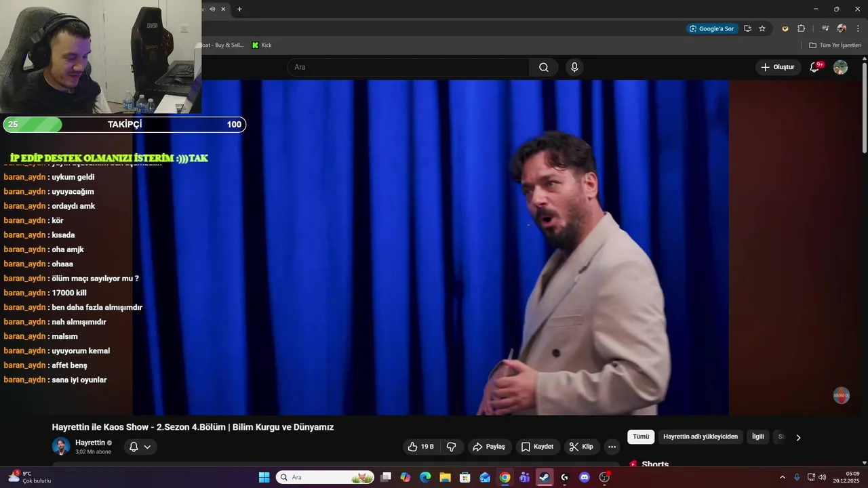Open the Hayrettin channel name link
The height and width of the screenshot is (488, 868).
(90, 443)
